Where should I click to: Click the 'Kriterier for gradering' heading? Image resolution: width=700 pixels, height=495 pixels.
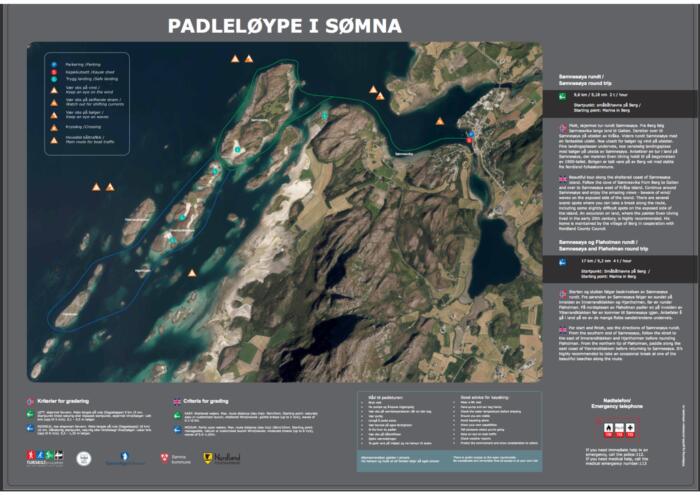tap(63, 401)
